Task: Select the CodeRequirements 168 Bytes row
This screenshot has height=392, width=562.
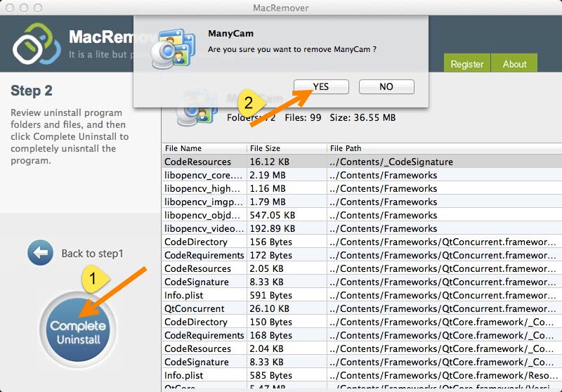Action: [362, 335]
